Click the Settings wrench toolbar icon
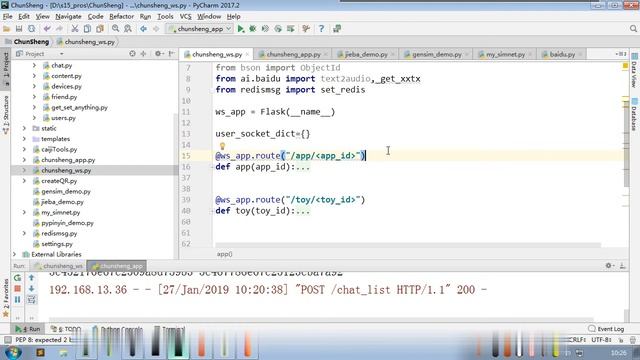The height and width of the screenshot is (360, 640). pyautogui.click(x=306, y=29)
